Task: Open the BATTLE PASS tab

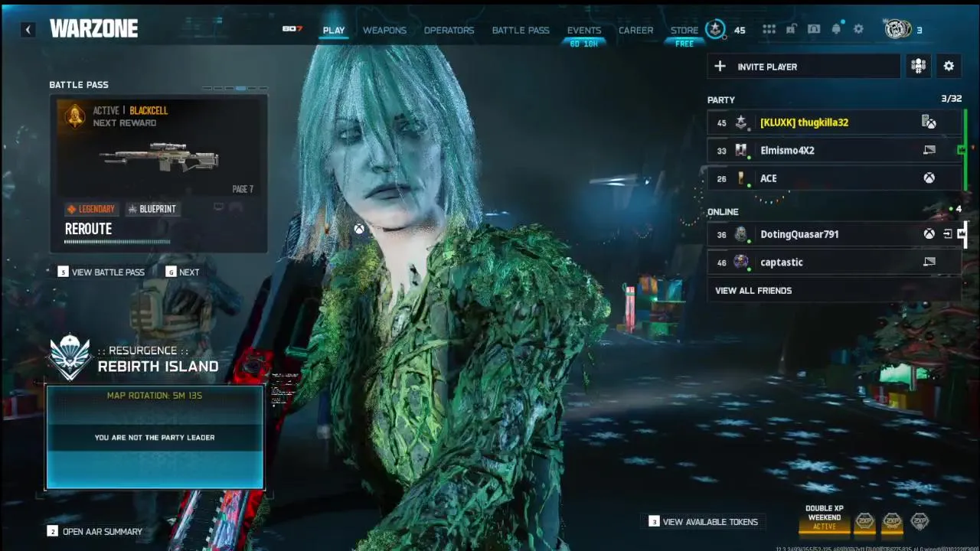Action: click(x=521, y=31)
